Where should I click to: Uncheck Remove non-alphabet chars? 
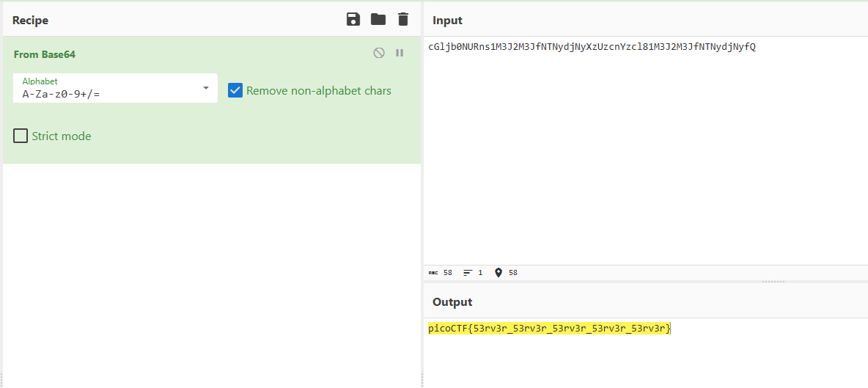pos(235,90)
